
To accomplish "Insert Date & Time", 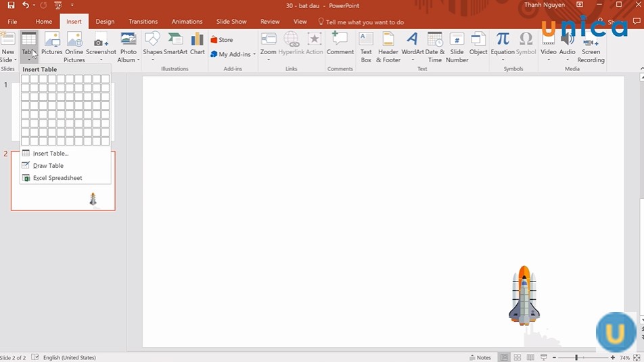I will click(434, 47).
